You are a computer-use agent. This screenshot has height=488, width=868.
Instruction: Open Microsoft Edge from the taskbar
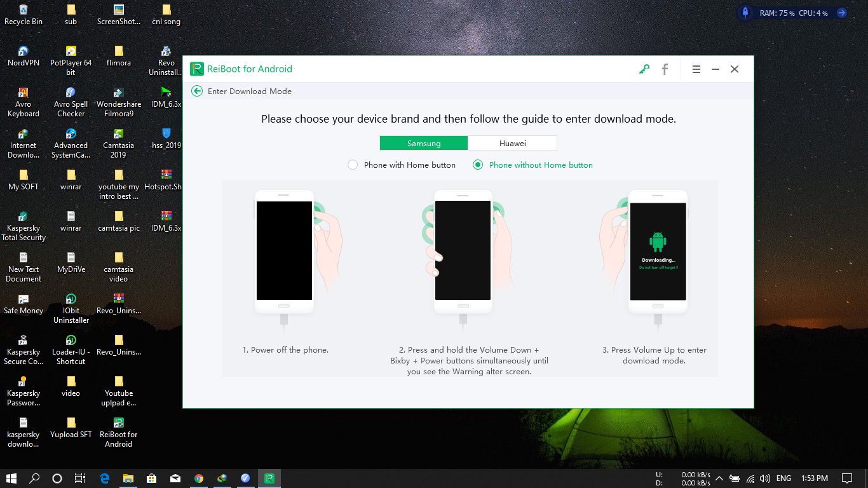pos(105,478)
